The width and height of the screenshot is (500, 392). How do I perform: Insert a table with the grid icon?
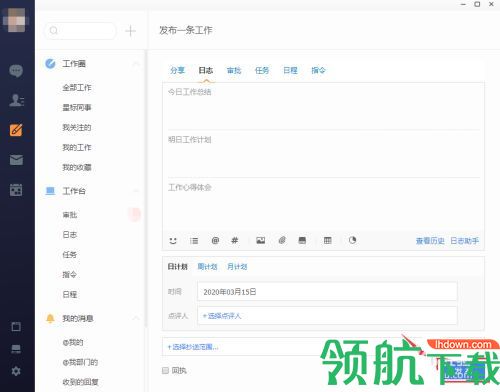pos(328,240)
